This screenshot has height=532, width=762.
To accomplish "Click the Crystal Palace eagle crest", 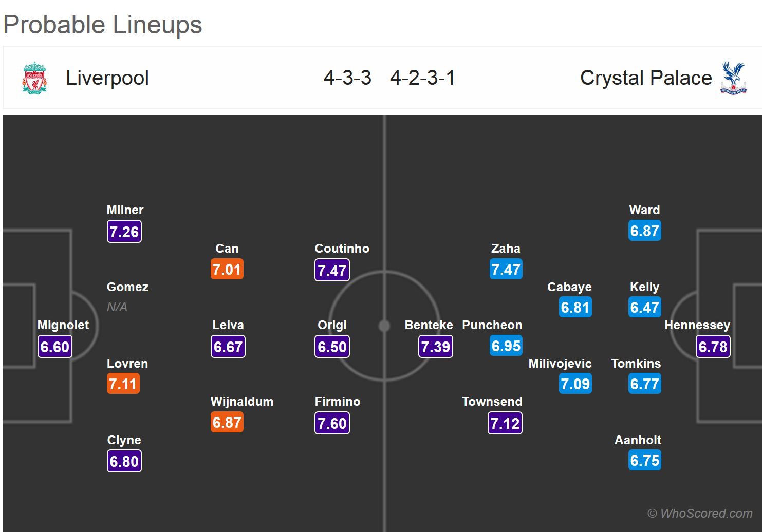I will tap(733, 78).
